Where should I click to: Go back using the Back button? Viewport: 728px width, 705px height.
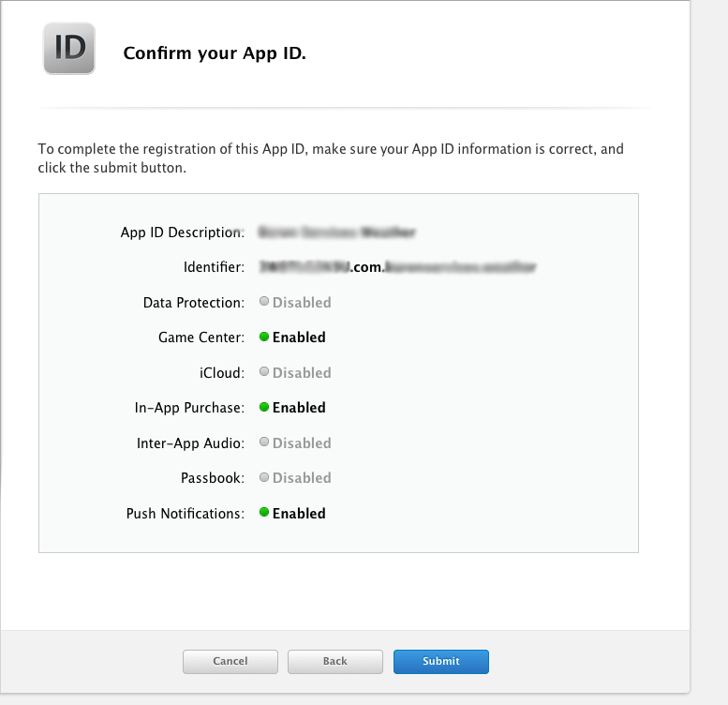click(x=334, y=662)
